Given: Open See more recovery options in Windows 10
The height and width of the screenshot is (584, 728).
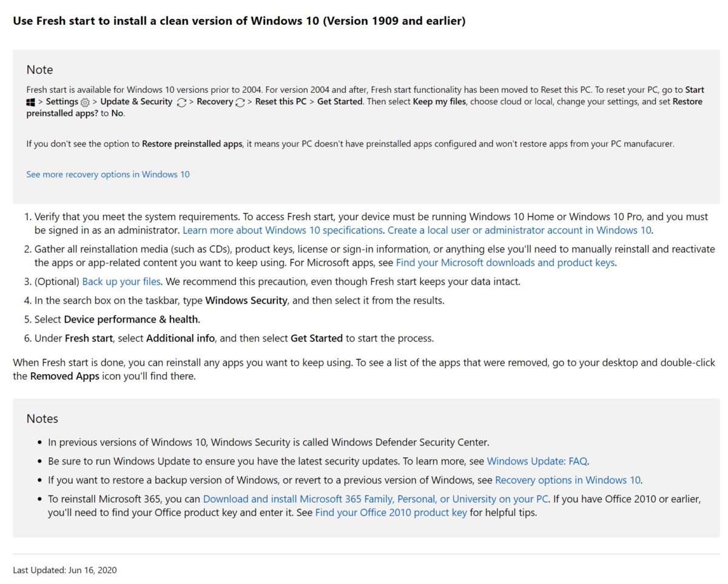Looking at the screenshot, I should click(x=108, y=174).
